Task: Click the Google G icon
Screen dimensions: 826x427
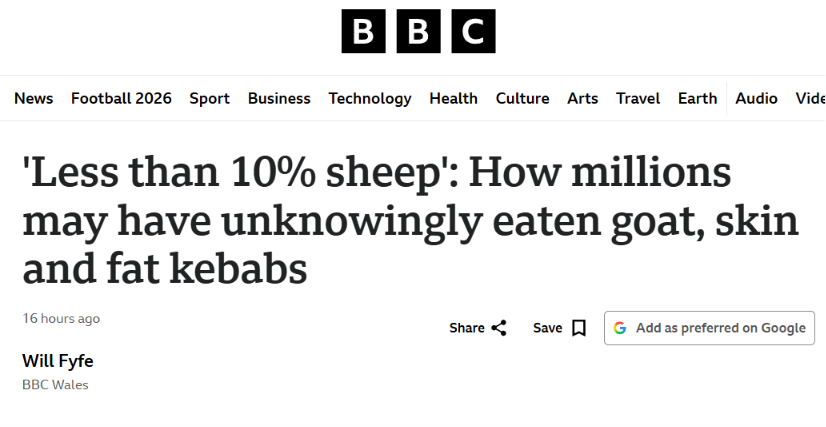Action: click(x=620, y=328)
